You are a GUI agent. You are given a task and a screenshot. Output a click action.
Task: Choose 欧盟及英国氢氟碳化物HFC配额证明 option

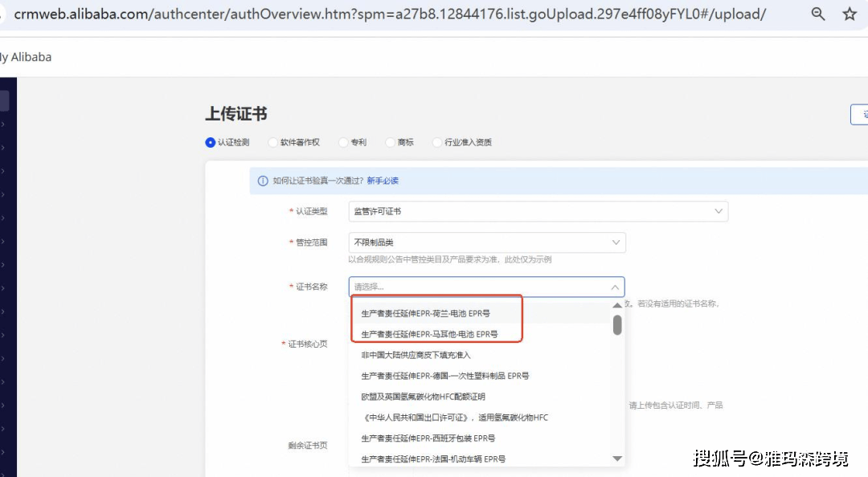tap(423, 397)
